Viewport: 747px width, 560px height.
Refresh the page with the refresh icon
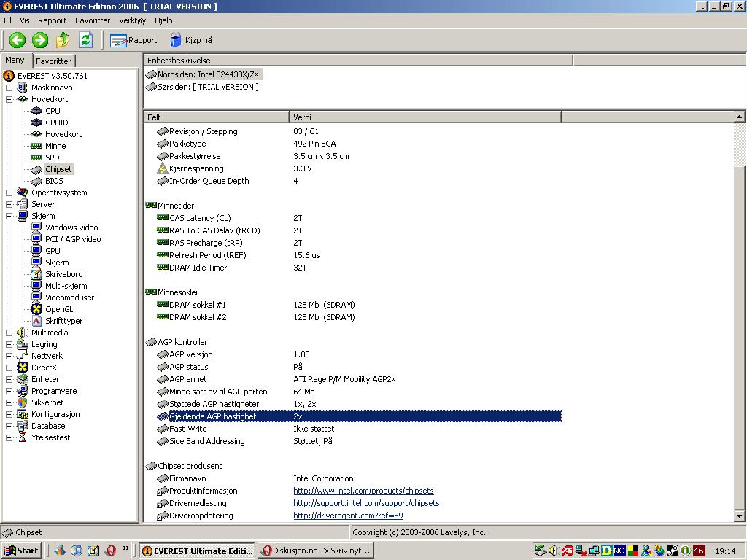[x=86, y=40]
